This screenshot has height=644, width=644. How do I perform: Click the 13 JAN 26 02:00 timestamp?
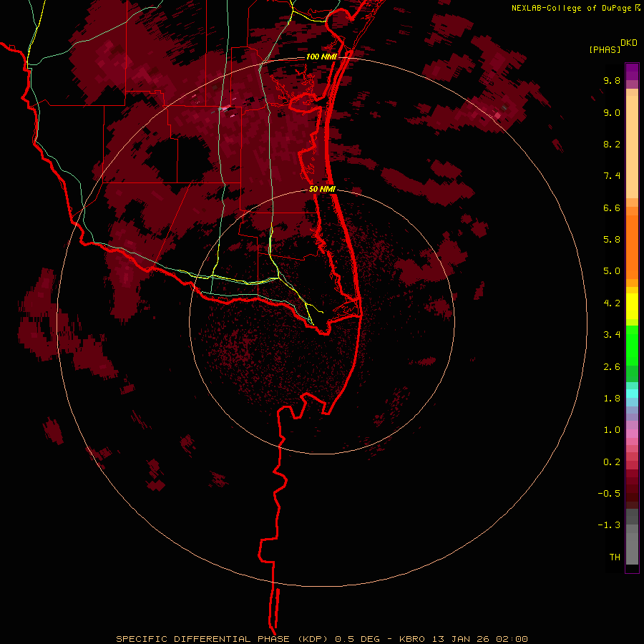pyautogui.click(x=480, y=639)
